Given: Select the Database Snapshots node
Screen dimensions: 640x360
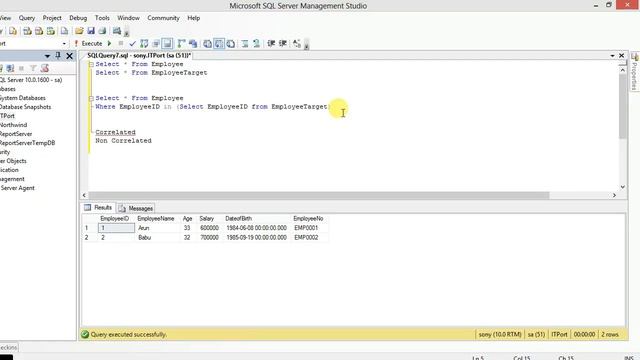Looking at the screenshot, I should coord(25,107).
